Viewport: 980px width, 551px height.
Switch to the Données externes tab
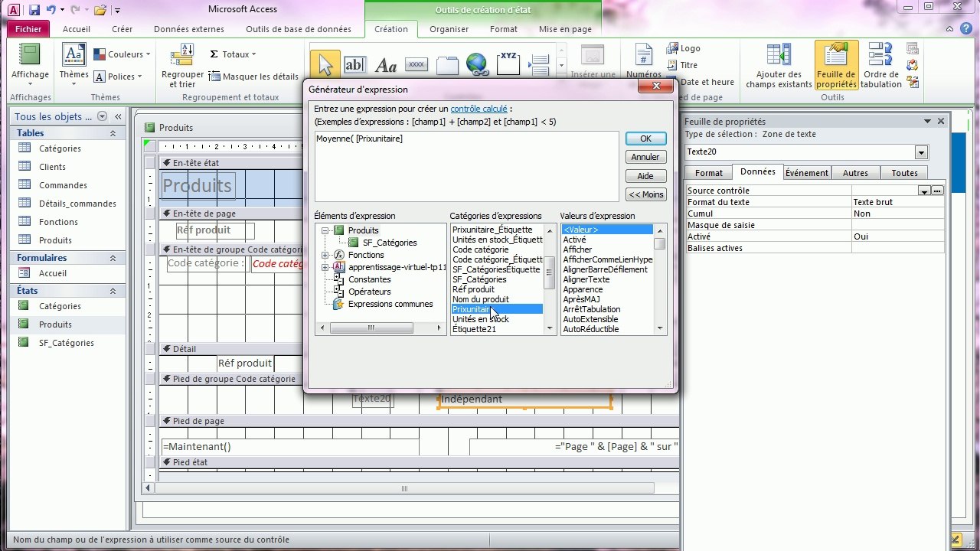click(x=189, y=29)
